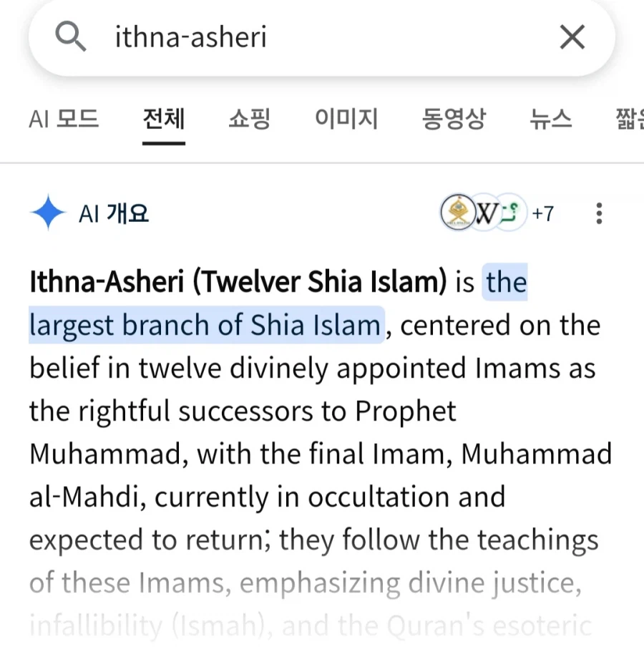Expand the +7 additional sources
The width and height of the screenshot is (644, 647).
click(x=542, y=213)
